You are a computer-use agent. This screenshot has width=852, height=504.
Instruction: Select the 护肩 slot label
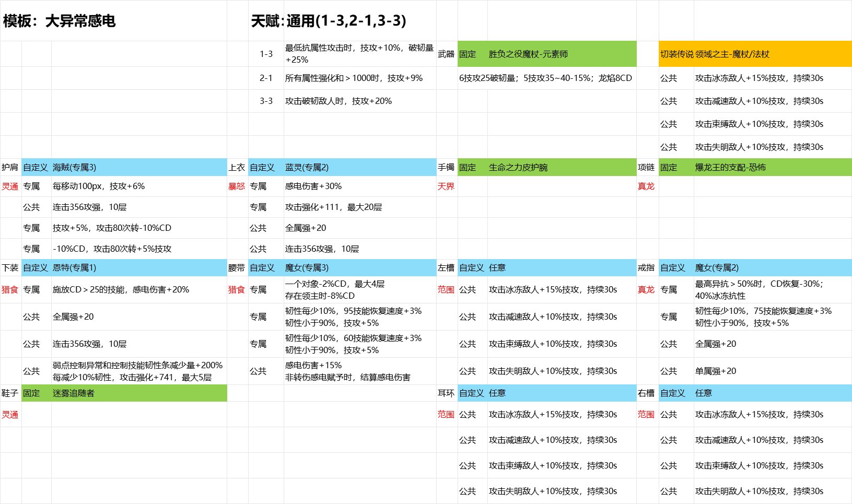10,167
